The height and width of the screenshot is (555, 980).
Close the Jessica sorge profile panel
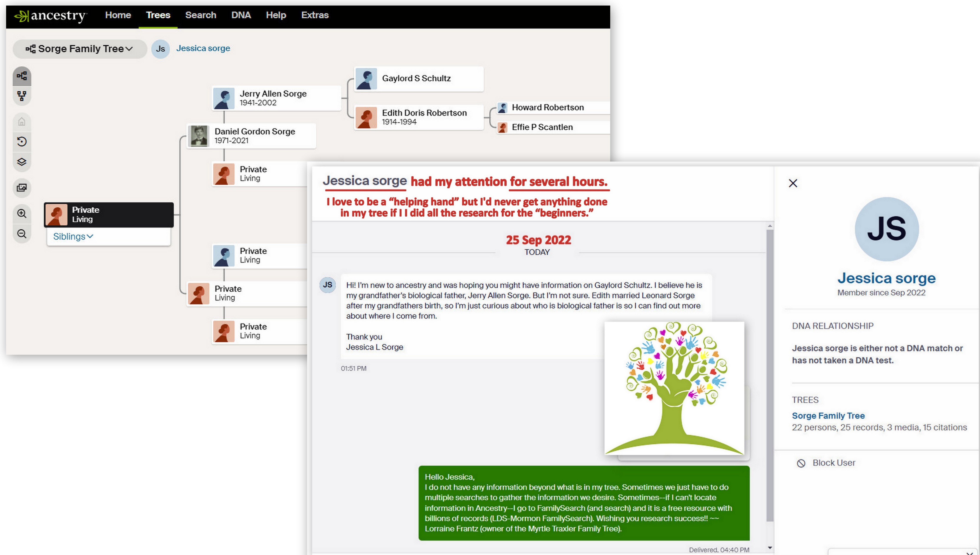pos(793,183)
